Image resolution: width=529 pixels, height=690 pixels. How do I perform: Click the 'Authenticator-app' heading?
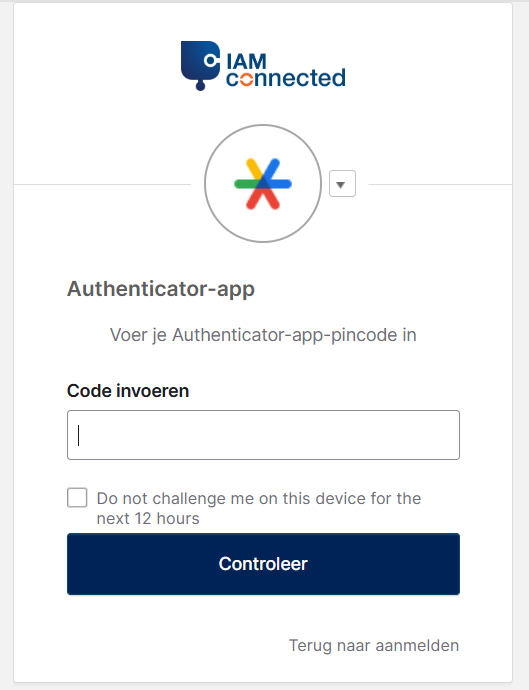tap(161, 290)
